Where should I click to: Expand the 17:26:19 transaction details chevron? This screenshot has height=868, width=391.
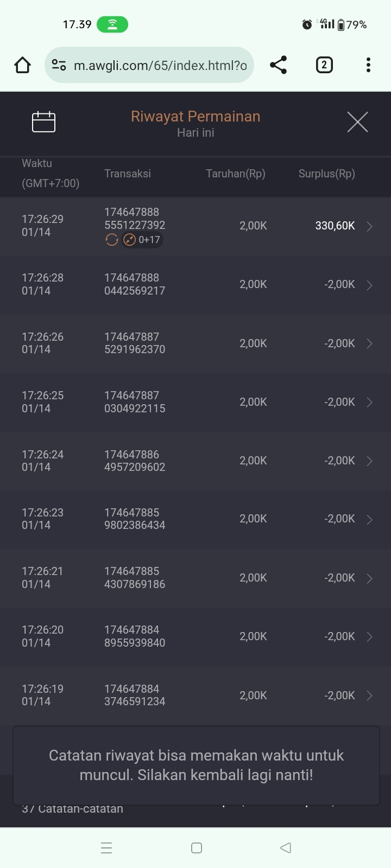(x=370, y=695)
